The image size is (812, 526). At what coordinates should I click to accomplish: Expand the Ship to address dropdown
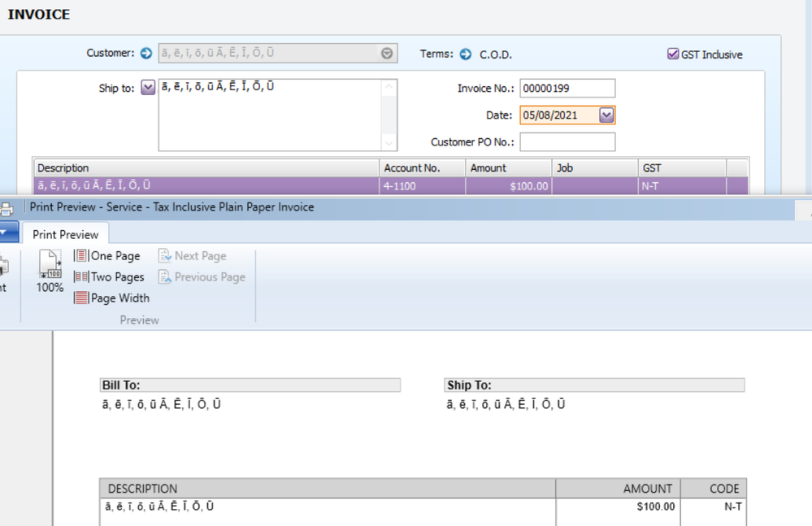click(148, 88)
